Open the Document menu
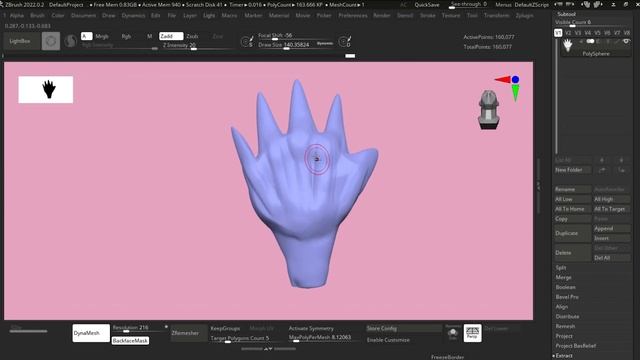Image resolution: width=640 pixels, height=360 pixels. [83, 16]
